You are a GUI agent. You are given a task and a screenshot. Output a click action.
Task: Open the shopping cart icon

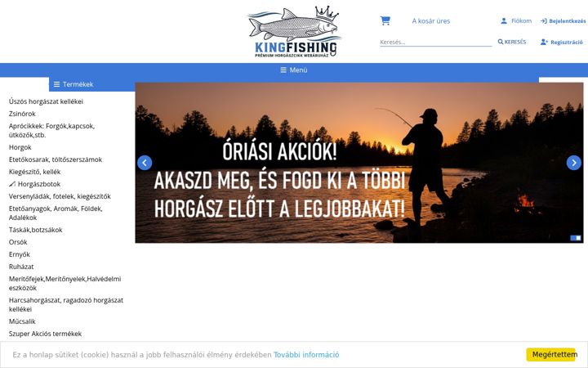coord(385,20)
